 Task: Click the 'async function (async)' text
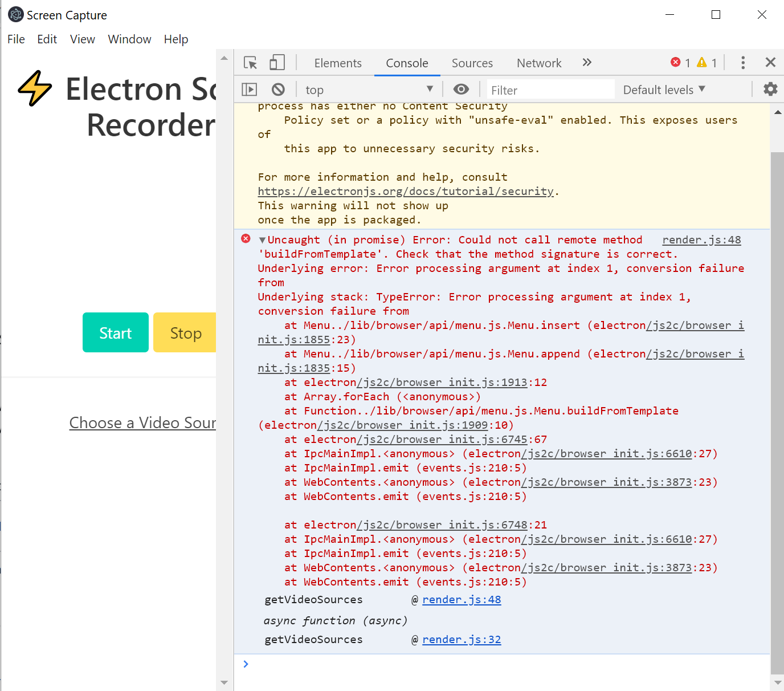pyautogui.click(x=336, y=620)
